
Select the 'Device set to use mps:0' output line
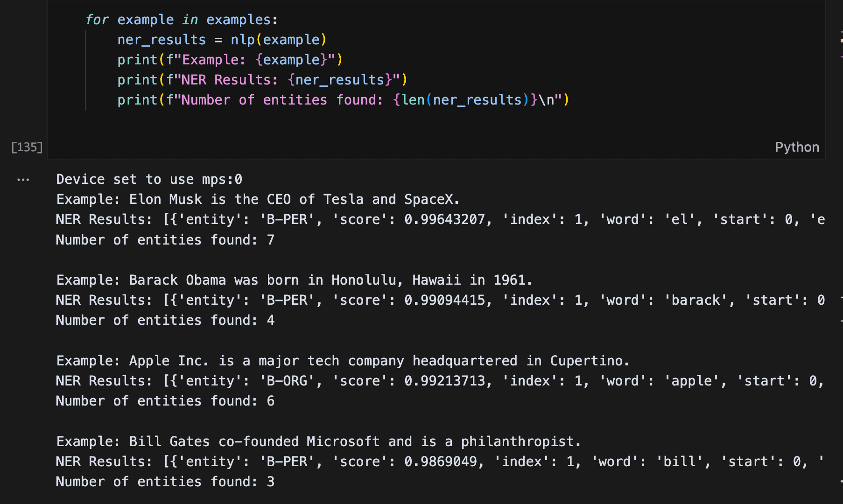pyautogui.click(x=149, y=179)
